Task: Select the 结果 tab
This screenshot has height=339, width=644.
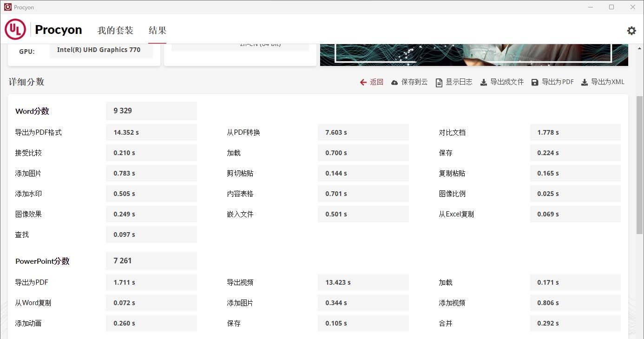Action: pyautogui.click(x=157, y=30)
